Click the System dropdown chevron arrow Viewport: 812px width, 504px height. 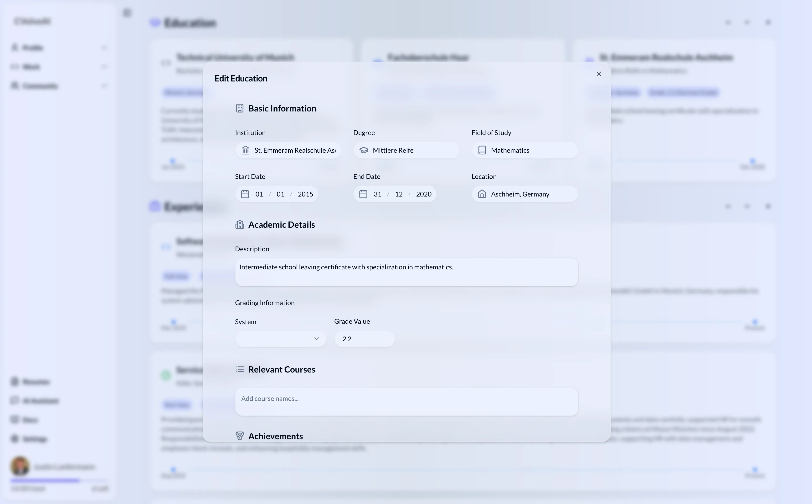coord(316,339)
